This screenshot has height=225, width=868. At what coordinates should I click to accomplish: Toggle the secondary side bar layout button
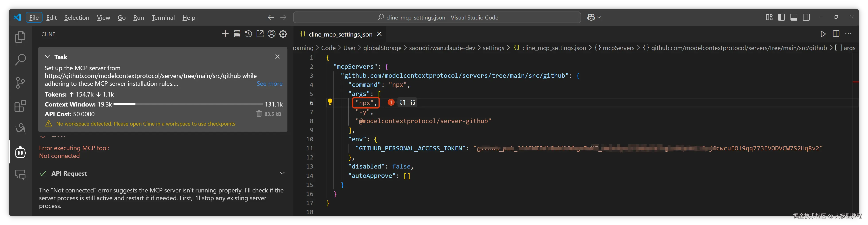pyautogui.click(x=806, y=17)
